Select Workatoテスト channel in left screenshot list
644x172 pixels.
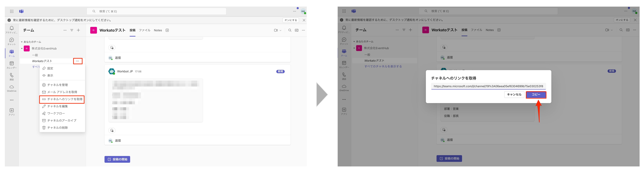click(42, 61)
